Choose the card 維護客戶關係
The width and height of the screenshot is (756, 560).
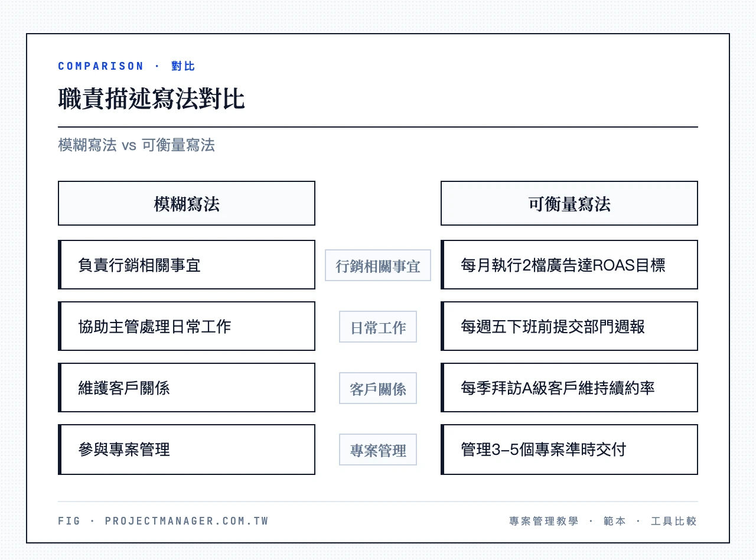(187, 388)
